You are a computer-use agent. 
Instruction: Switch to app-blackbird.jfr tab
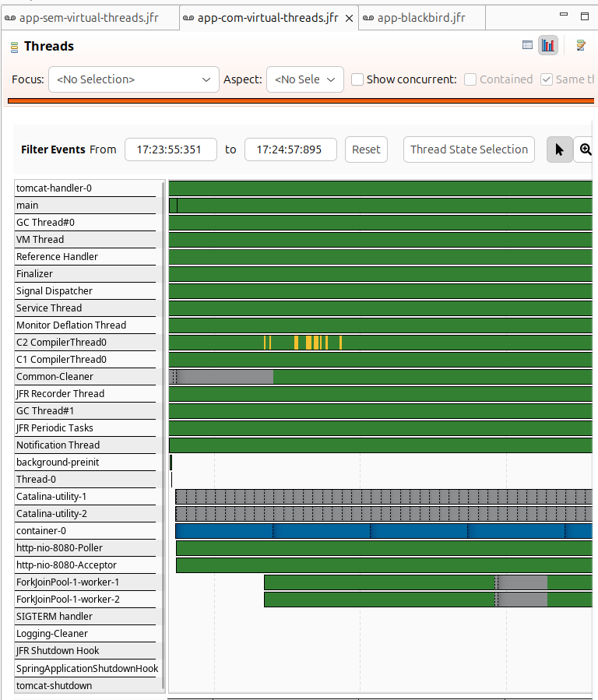421,18
